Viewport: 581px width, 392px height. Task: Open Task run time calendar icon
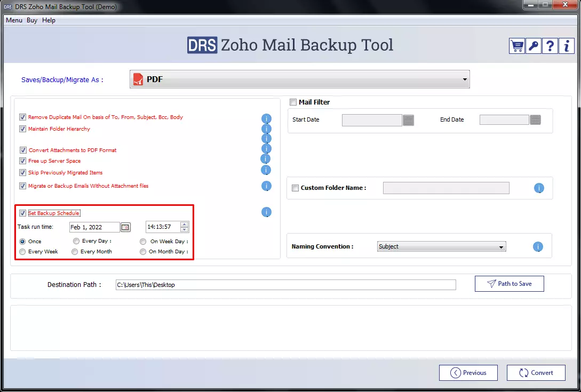tap(125, 227)
